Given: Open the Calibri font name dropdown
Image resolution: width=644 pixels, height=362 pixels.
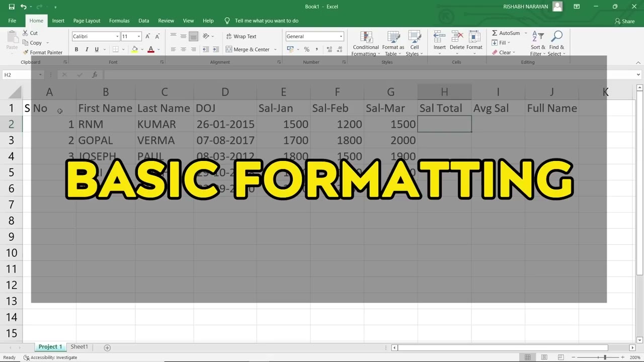Looking at the screenshot, I should pyautogui.click(x=117, y=36).
